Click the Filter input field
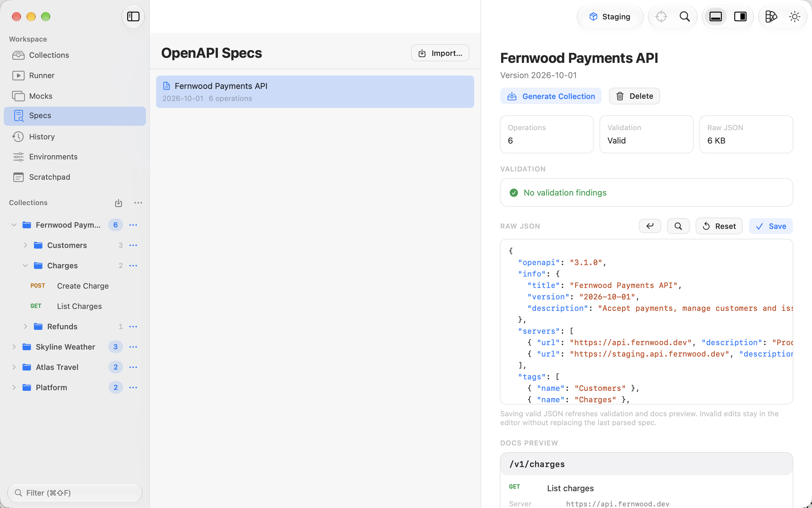 (x=75, y=493)
